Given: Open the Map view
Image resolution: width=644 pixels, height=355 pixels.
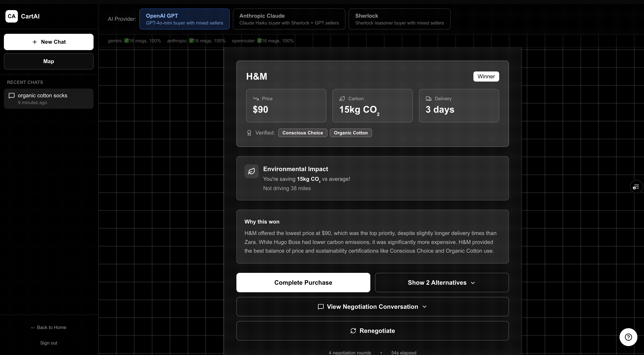Looking at the screenshot, I should (49, 61).
